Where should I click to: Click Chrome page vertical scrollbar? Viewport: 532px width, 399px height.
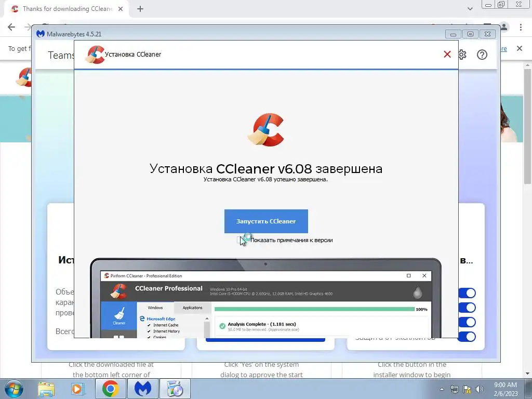tap(527, 127)
